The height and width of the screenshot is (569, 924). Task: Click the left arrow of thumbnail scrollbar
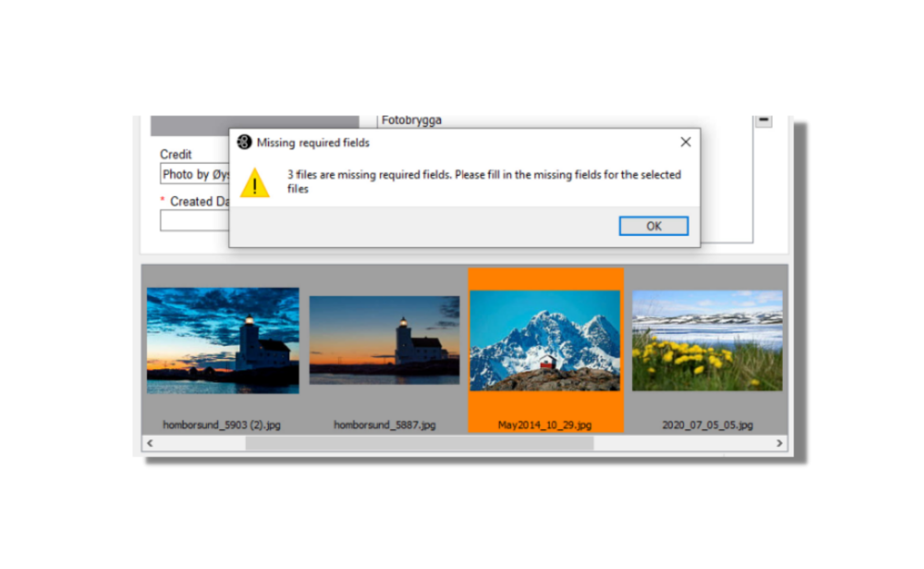pyautogui.click(x=150, y=443)
